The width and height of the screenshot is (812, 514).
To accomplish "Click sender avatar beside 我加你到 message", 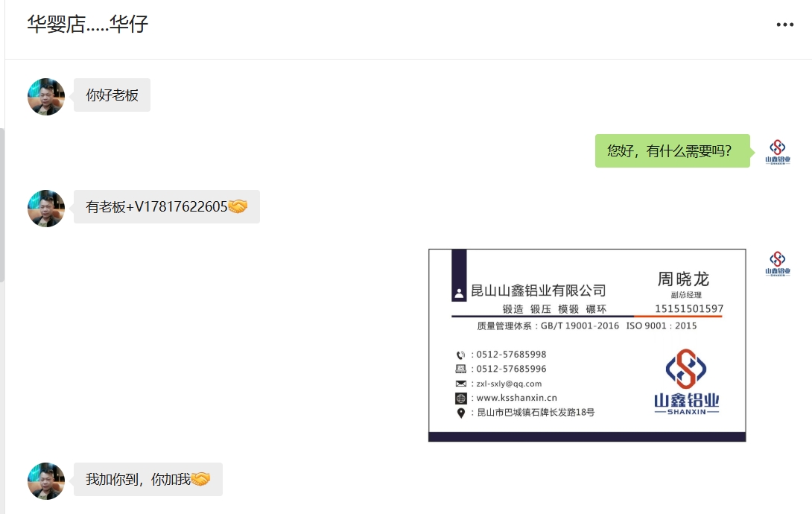I will pos(46,481).
